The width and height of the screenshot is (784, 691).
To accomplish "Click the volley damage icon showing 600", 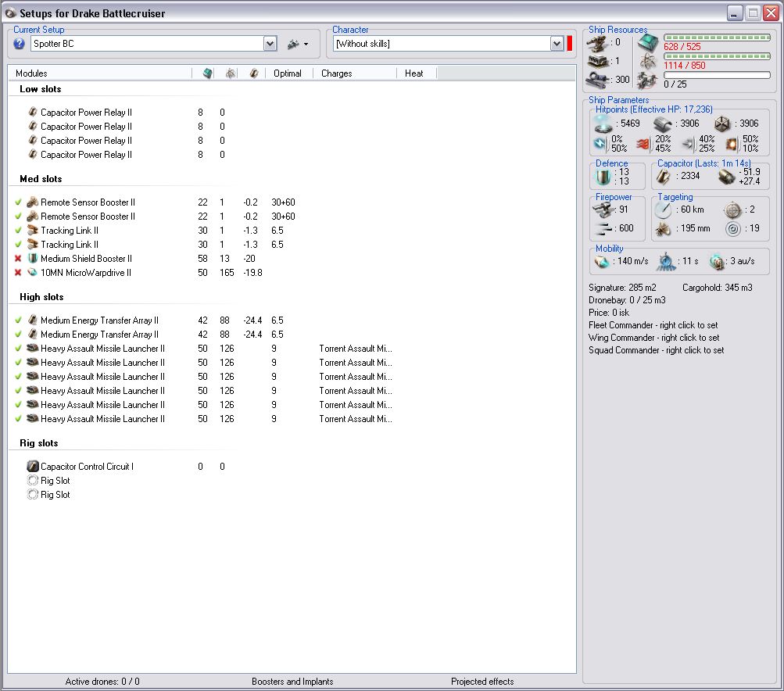I will pyautogui.click(x=604, y=229).
